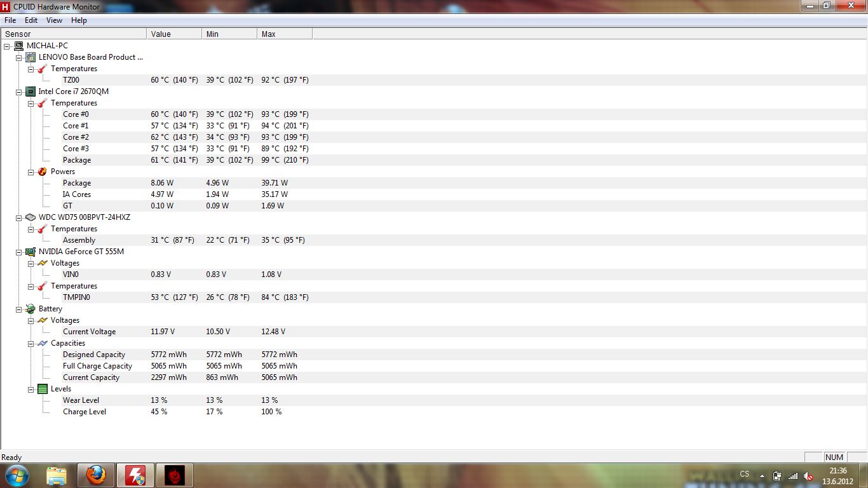This screenshot has height=488, width=868.
Task: Click the Max column header
Action: [x=285, y=34]
